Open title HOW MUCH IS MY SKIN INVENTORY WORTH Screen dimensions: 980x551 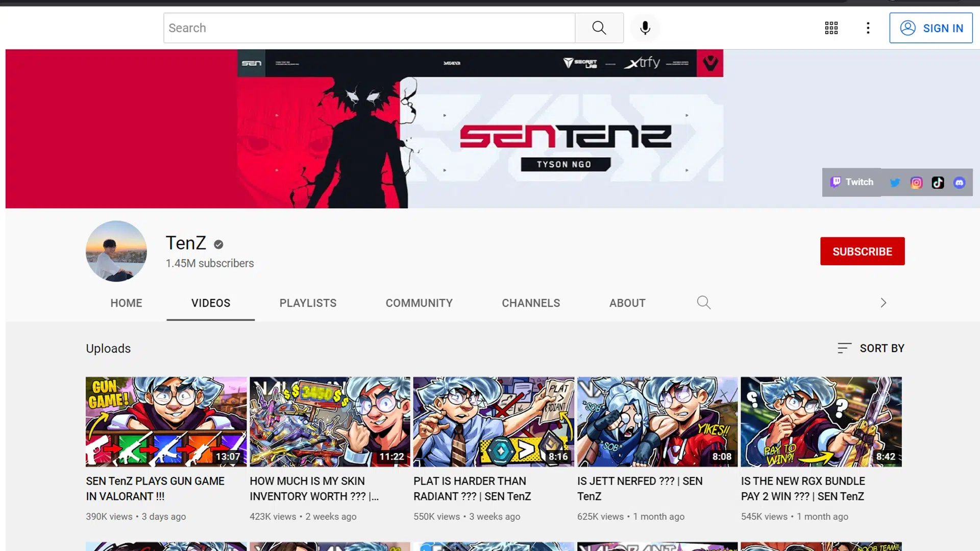[x=314, y=489]
